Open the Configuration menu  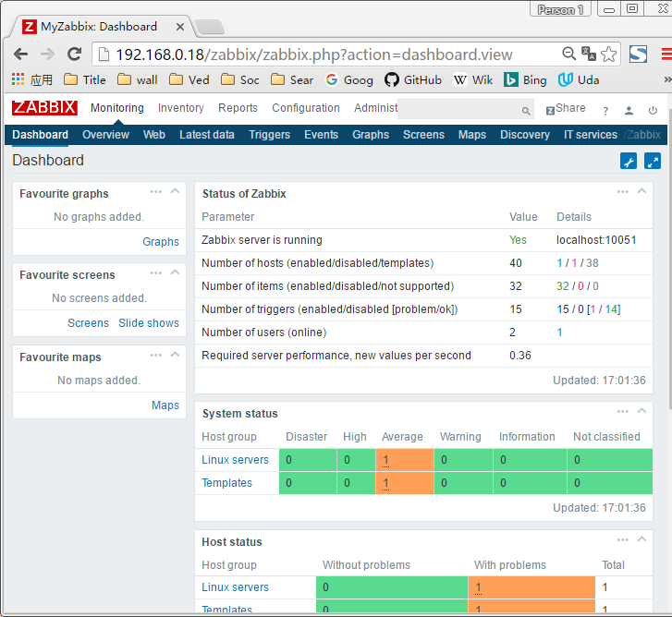coord(306,108)
